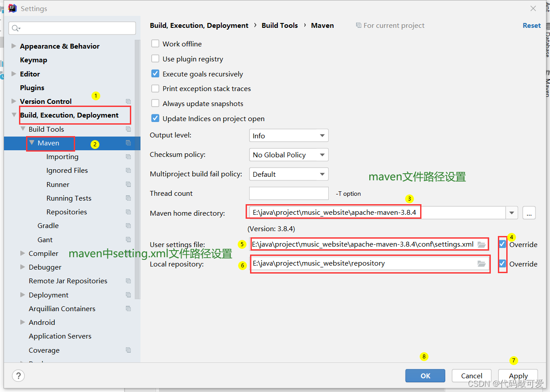This screenshot has height=392, width=550.
Task: Open the Repositories settings page
Action: (x=67, y=212)
